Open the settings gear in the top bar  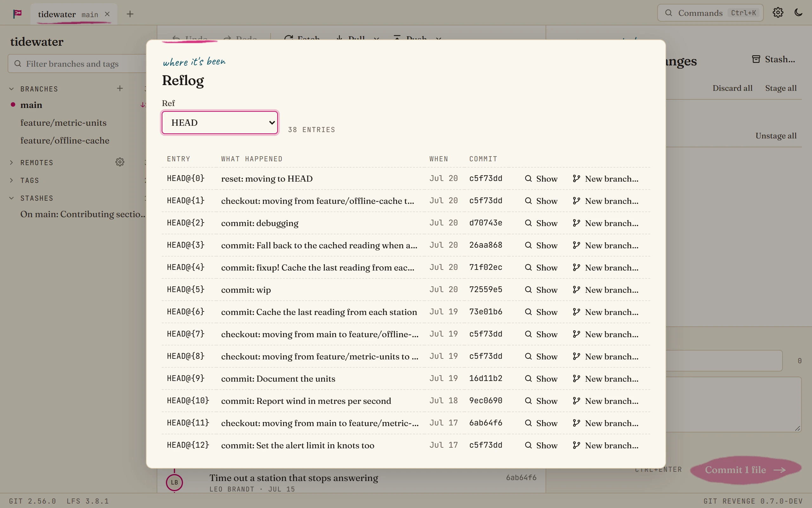pyautogui.click(x=778, y=13)
